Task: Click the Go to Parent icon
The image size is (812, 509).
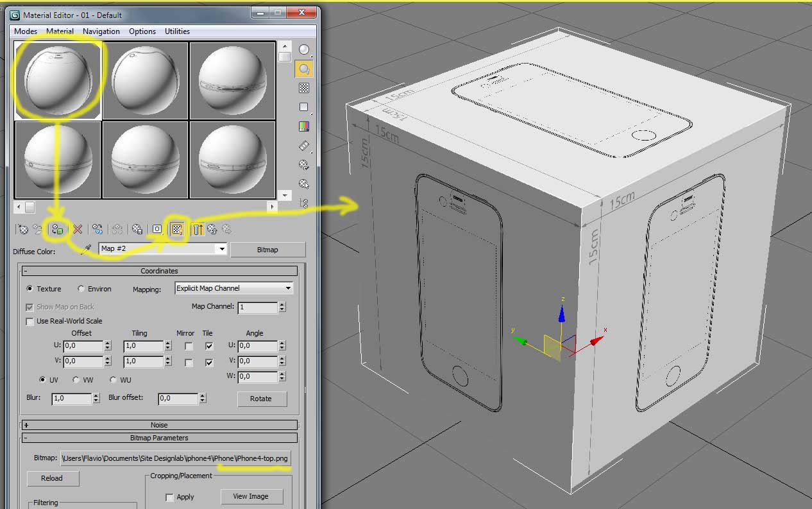Action: 212,229
